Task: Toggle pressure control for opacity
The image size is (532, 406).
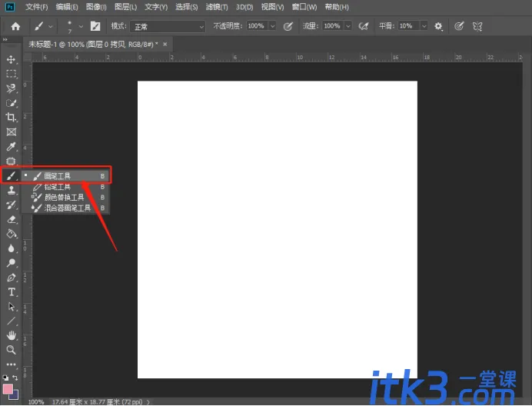Action: point(288,26)
